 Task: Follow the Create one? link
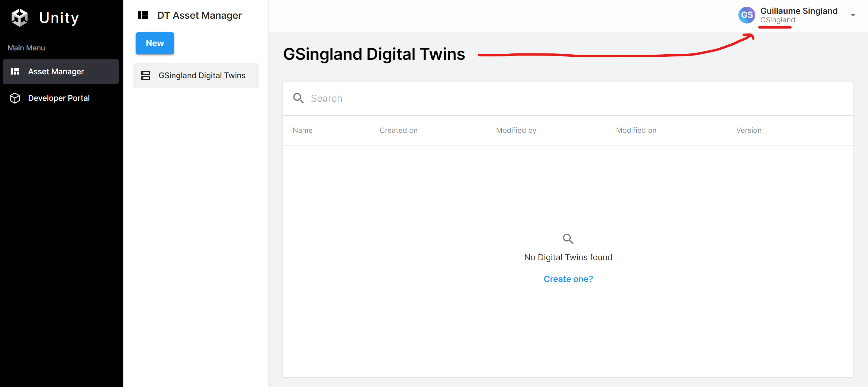tap(568, 279)
